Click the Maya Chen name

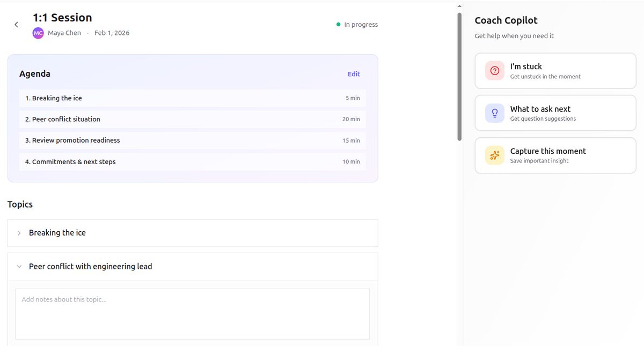point(64,33)
